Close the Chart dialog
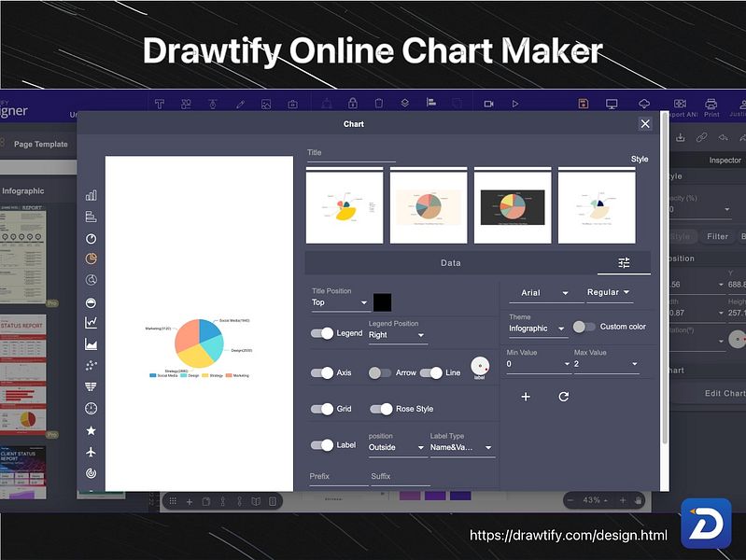The width and height of the screenshot is (746, 560). (645, 124)
